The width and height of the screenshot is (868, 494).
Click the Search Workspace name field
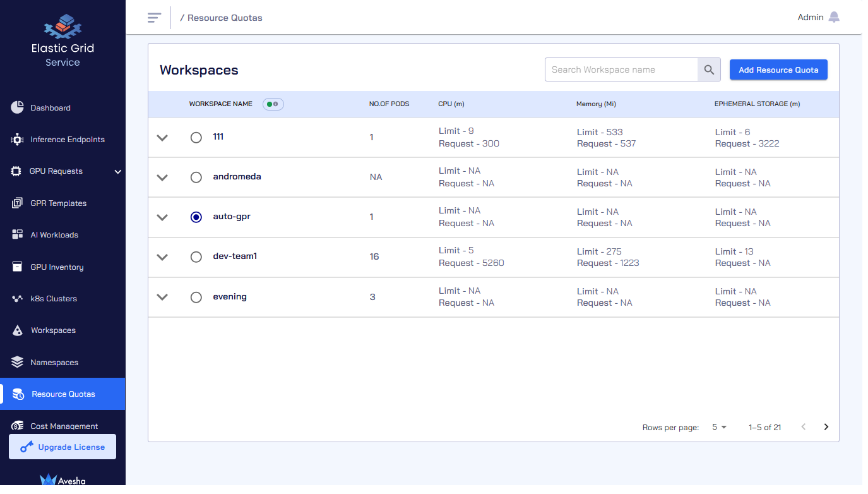[621, 70]
